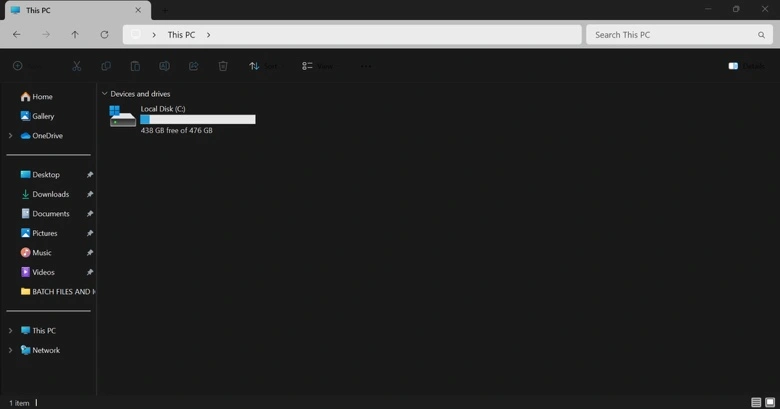
Task: Open the chevron dropdown after This PC breadcrumb
Action: pyautogui.click(x=208, y=35)
